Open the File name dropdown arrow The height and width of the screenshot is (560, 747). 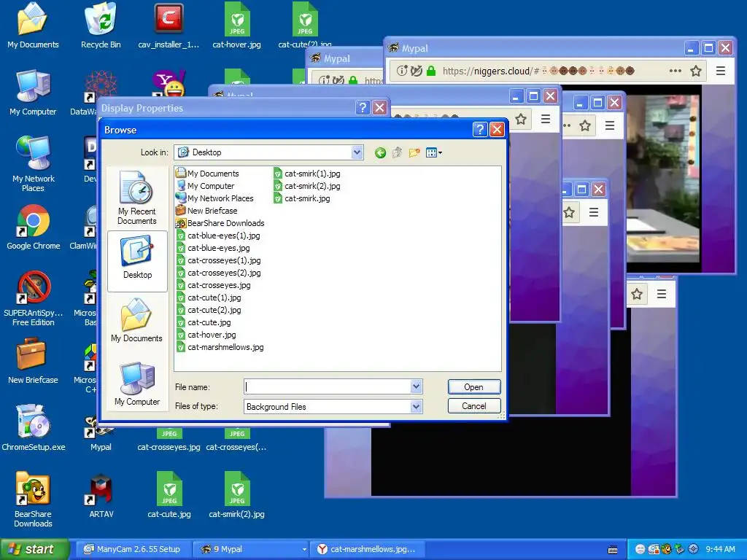click(416, 386)
